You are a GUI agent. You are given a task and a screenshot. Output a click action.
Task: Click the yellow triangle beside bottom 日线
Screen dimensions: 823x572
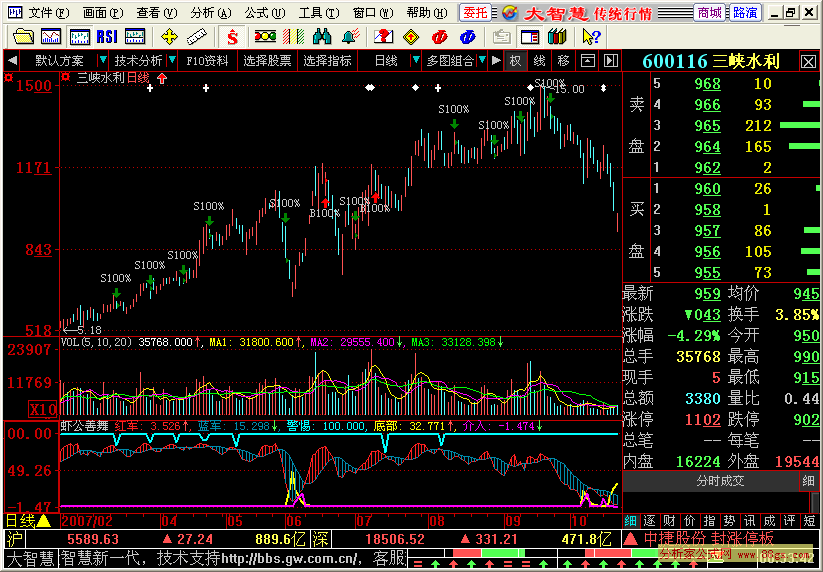[44, 521]
